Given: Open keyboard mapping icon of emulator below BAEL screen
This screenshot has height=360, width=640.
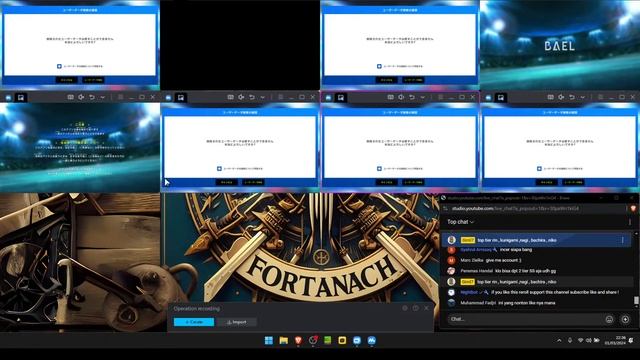Looking at the screenshot, I should pos(551,97).
